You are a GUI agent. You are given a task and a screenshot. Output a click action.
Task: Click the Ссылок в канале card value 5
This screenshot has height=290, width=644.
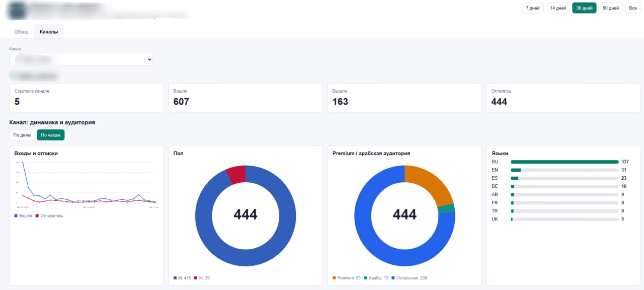[17, 102]
